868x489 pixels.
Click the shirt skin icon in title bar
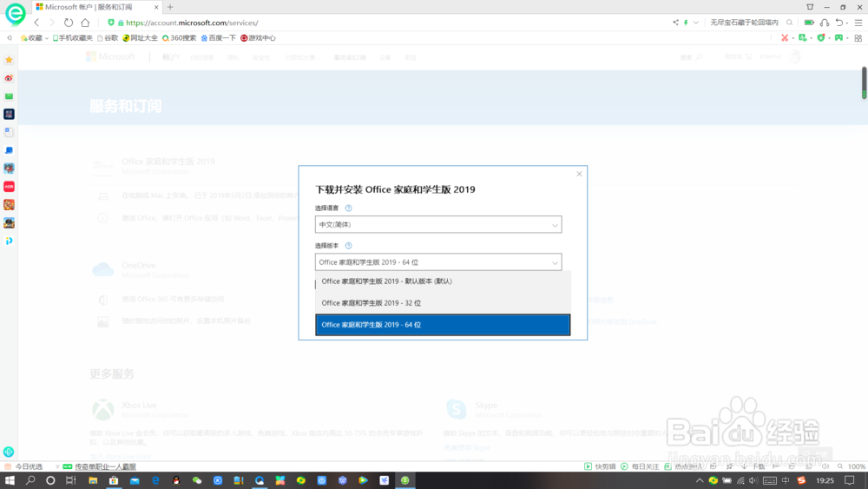[x=810, y=7]
